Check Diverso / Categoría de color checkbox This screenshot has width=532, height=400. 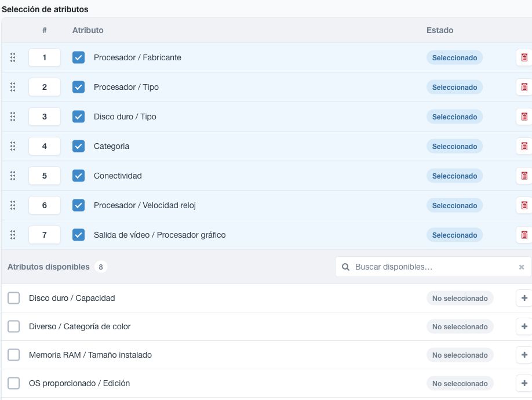coord(13,326)
